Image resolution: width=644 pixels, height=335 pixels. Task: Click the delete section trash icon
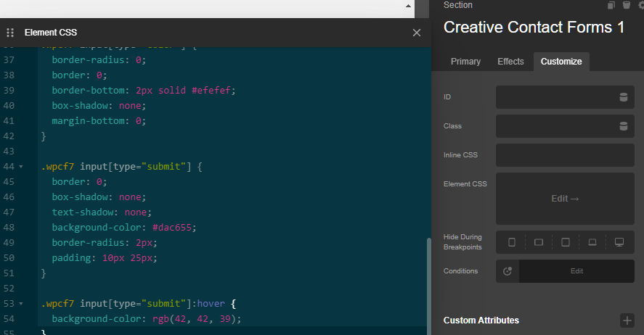pos(626,6)
